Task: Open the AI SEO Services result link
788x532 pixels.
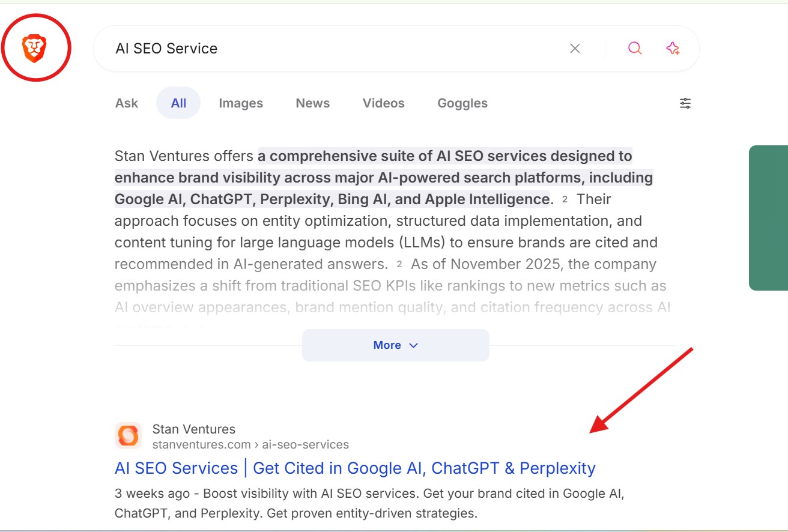Action: pos(354,468)
